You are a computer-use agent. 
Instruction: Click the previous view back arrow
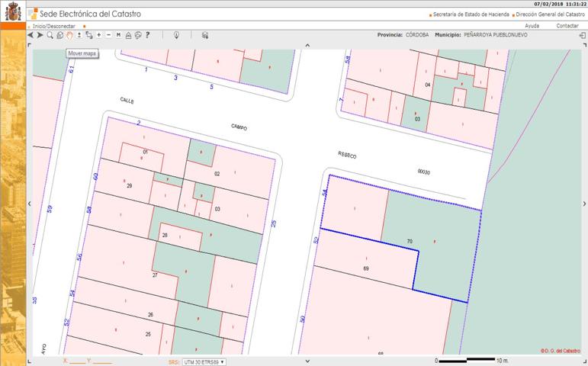tap(30, 35)
